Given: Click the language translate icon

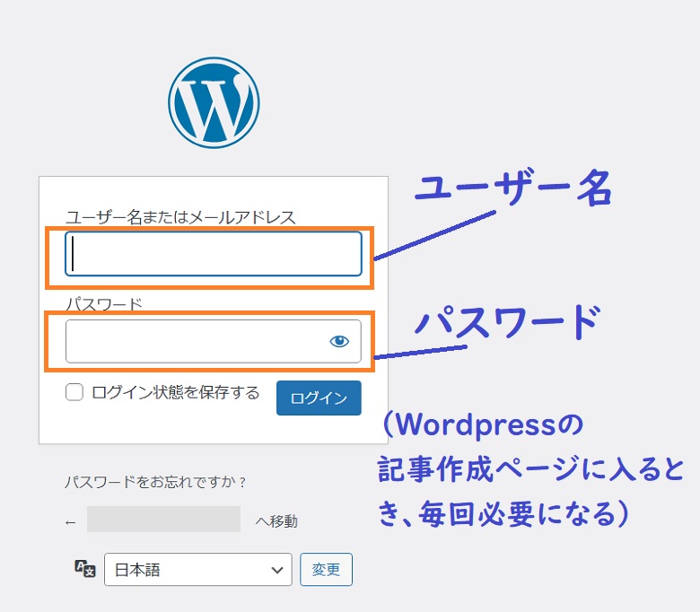Looking at the screenshot, I should coord(85,569).
